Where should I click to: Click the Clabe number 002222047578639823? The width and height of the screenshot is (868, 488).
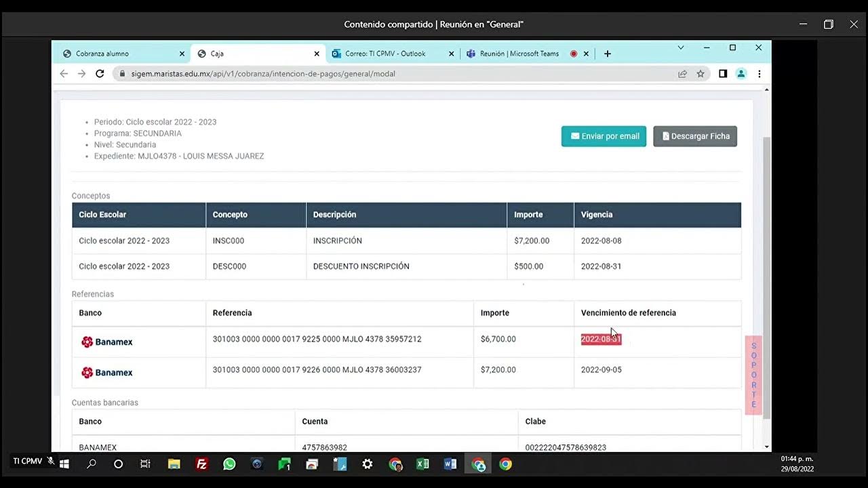pos(566,447)
